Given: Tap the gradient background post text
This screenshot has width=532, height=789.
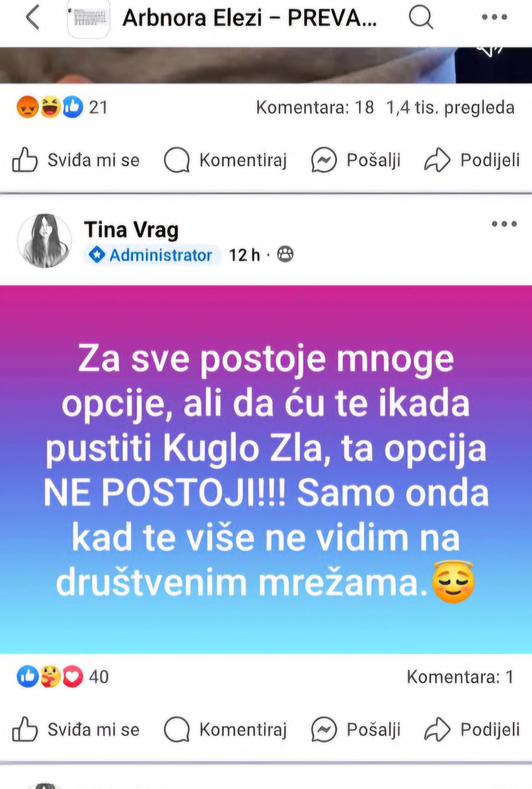Looking at the screenshot, I should click(x=266, y=469).
